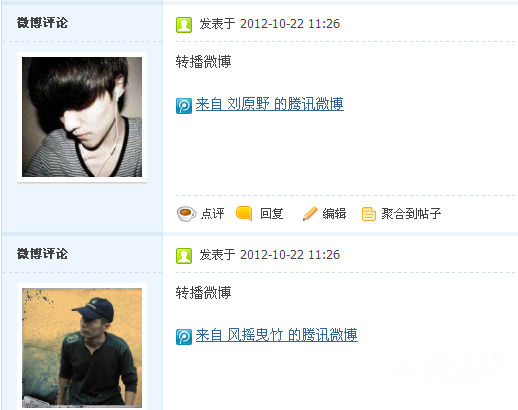
Task: Open avatar of dark-haired user with earphones
Action: point(82,117)
